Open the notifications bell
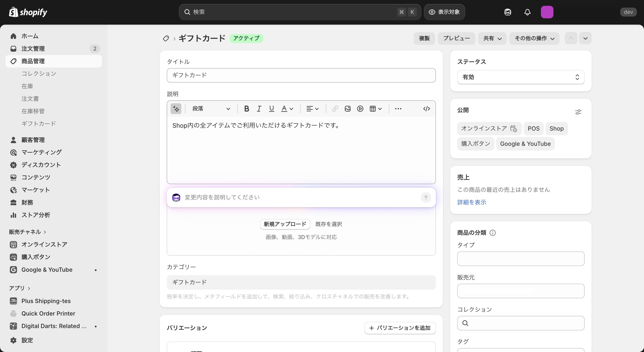The image size is (644, 352). point(527,12)
